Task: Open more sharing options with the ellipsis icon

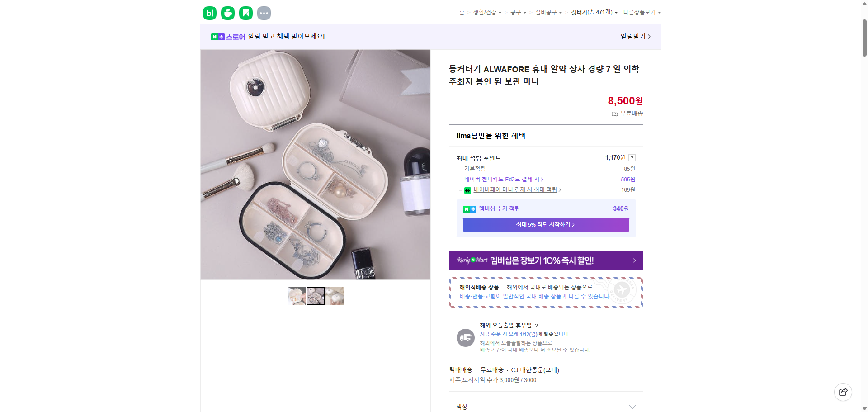Action: tap(264, 13)
